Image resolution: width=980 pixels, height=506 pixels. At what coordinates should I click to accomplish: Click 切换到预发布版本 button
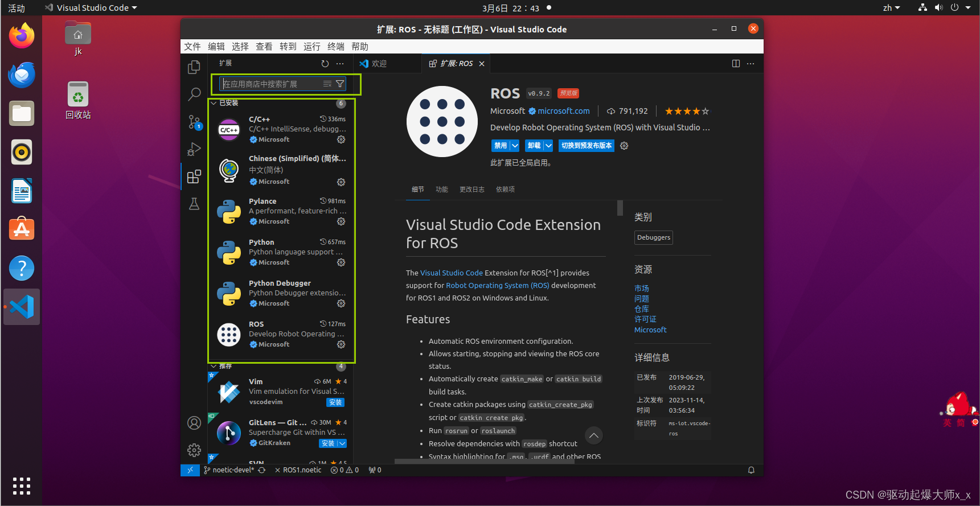[x=587, y=146]
